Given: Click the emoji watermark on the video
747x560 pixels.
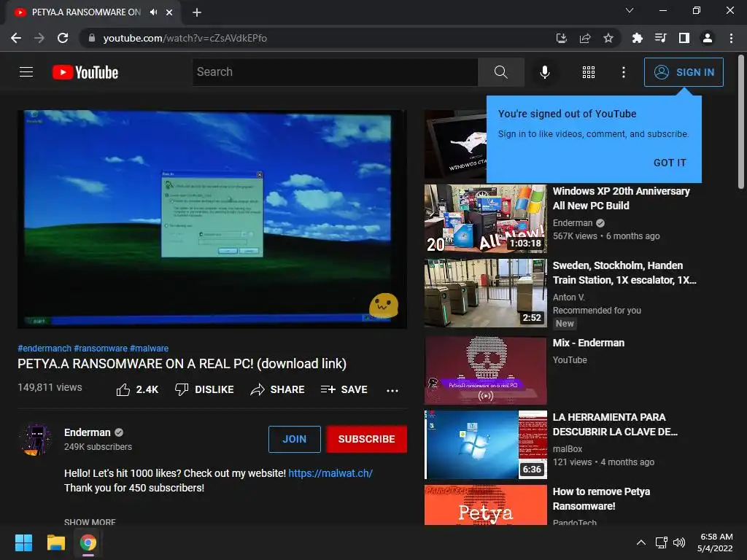Looking at the screenshot, I should pyautogui.click(x=384, y=306).
